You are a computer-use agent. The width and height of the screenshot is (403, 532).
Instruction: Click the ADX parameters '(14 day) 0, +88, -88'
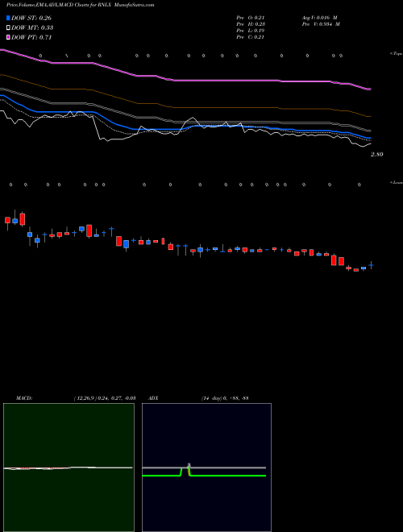(224, 398)
